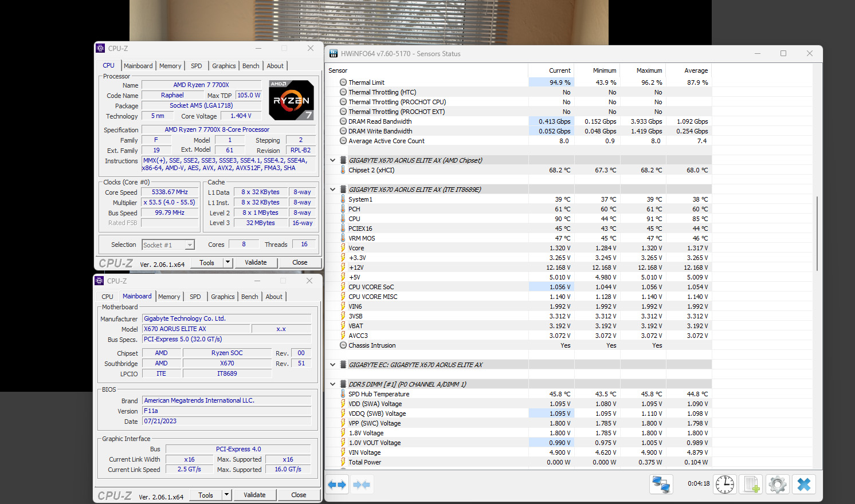Collapse the DDR5 DIMM #1 sensor group

point(332,384)
